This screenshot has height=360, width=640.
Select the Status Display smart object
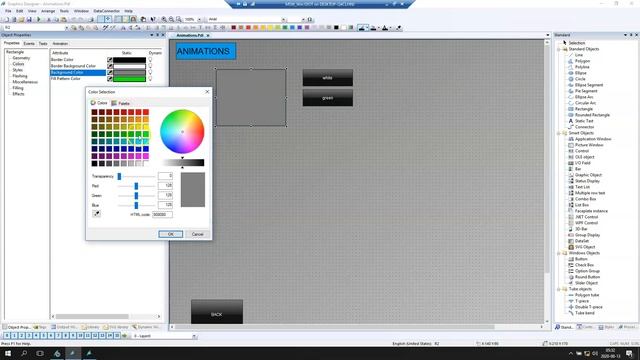(x=587, y=181)
